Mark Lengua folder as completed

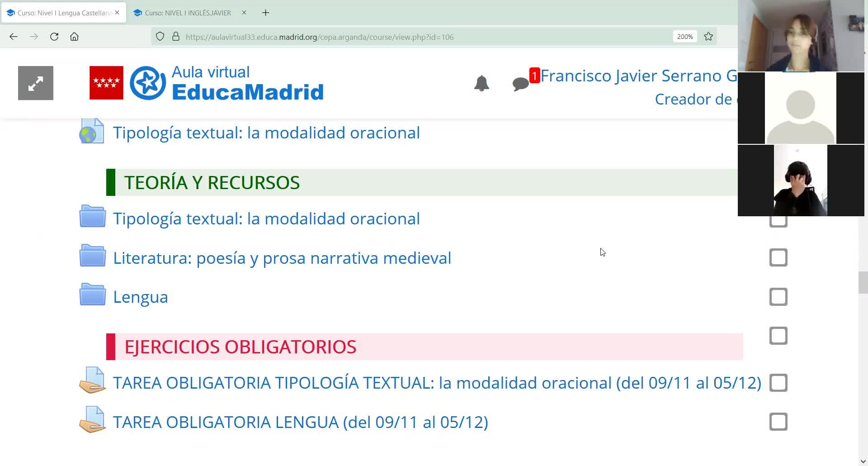click(778, 297)
